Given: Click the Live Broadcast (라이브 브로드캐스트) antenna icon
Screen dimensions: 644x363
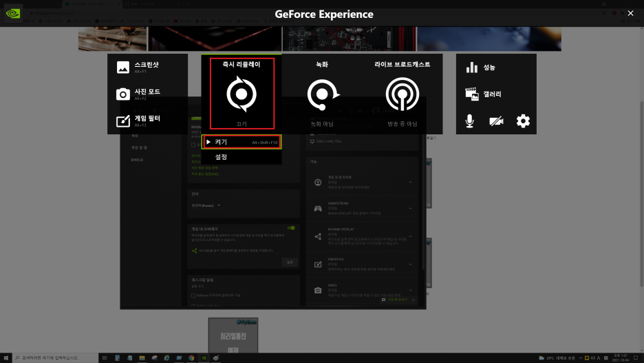Looking at the screenshot, I should (x=402, y=94).
